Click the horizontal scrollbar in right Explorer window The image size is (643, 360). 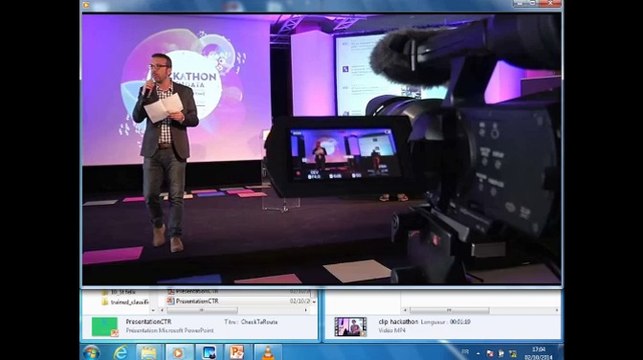(481, 310)
